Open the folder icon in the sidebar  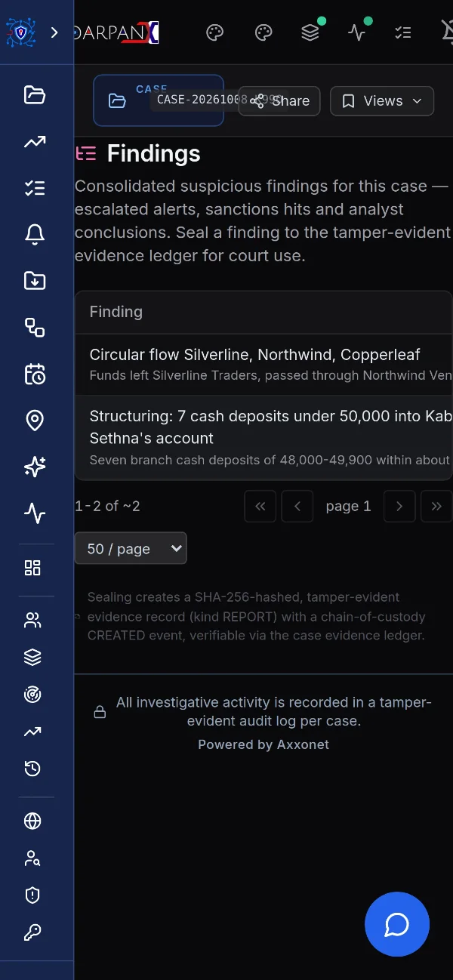(x=35, y=94)
